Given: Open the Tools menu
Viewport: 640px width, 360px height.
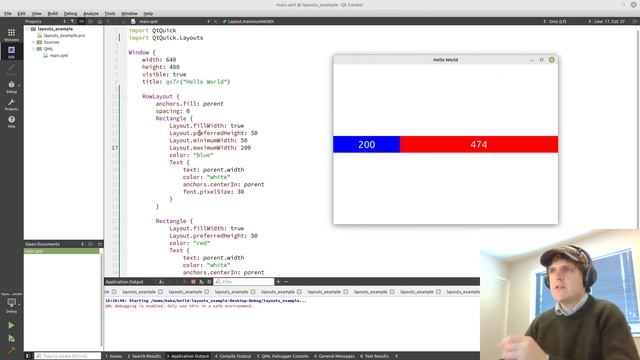Looking at the screenshot, I should pyautogui.click(x=110, y=13).
